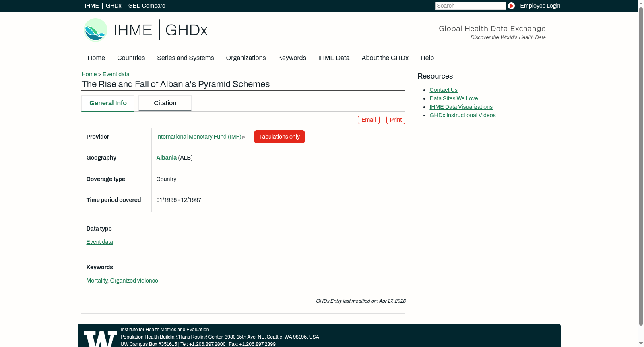Open About the GHDx menu
The height and width of the screenshot is (347, 644).
385,58
